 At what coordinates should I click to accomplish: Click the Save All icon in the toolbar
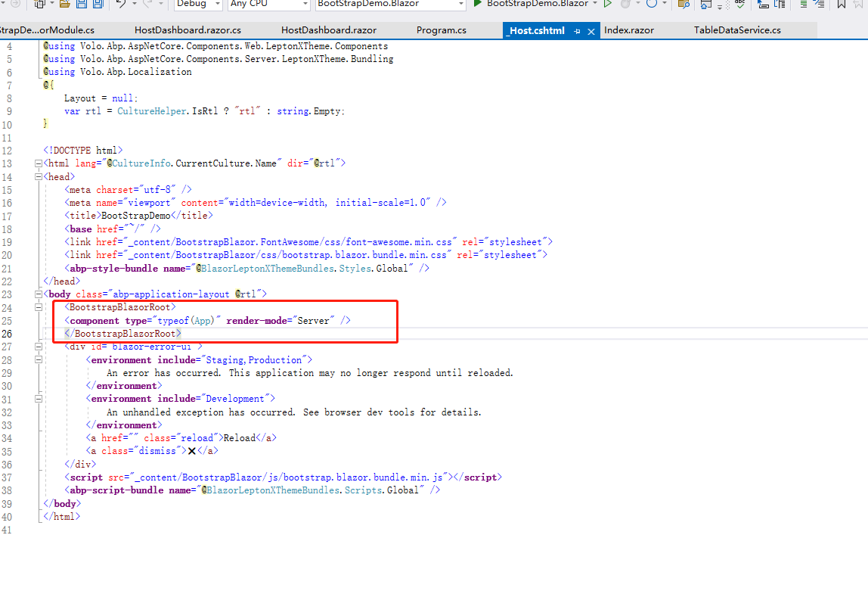(x=98, y=5)
